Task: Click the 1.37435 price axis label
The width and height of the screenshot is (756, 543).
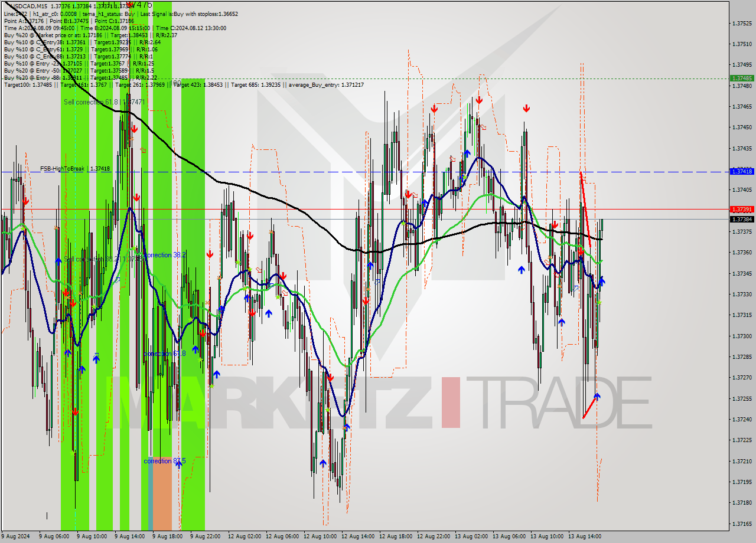Action: 742,149
